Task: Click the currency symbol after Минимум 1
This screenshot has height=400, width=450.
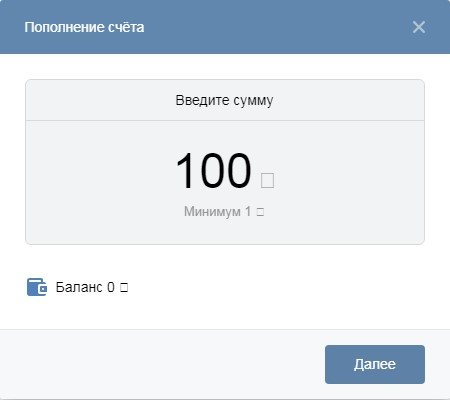Action: point(260,212)
